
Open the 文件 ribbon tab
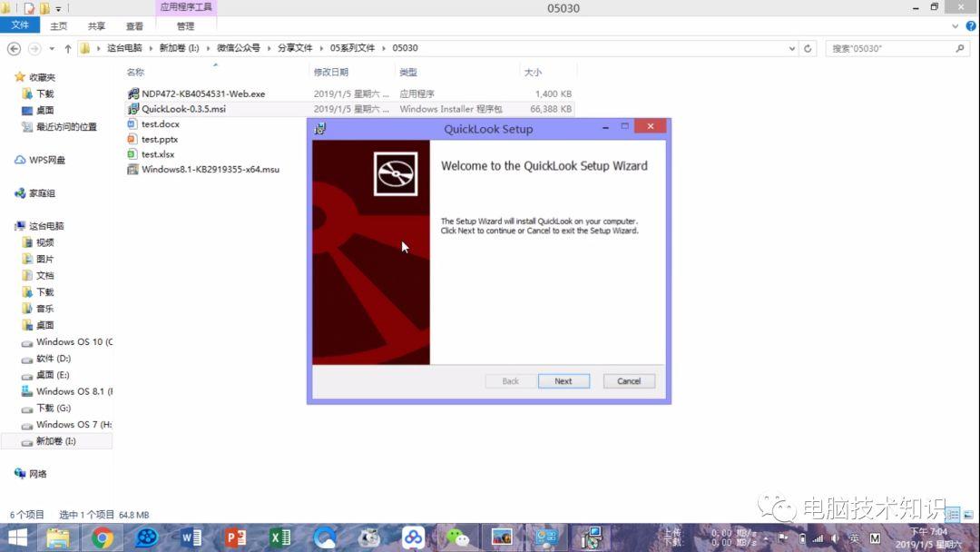(20, 25)
